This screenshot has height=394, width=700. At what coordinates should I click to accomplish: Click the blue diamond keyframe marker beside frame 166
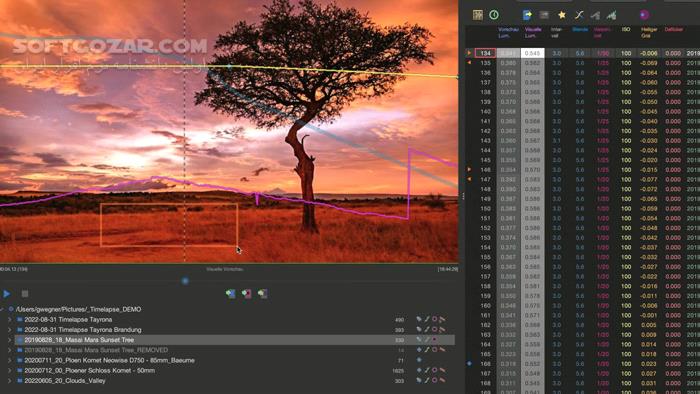(469, 364)
